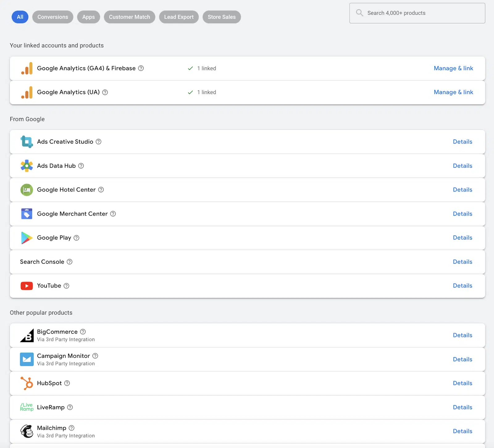494x448 pixels.
Task: Click the Search 4,000+ products field
Action: [x=417, y=13]
